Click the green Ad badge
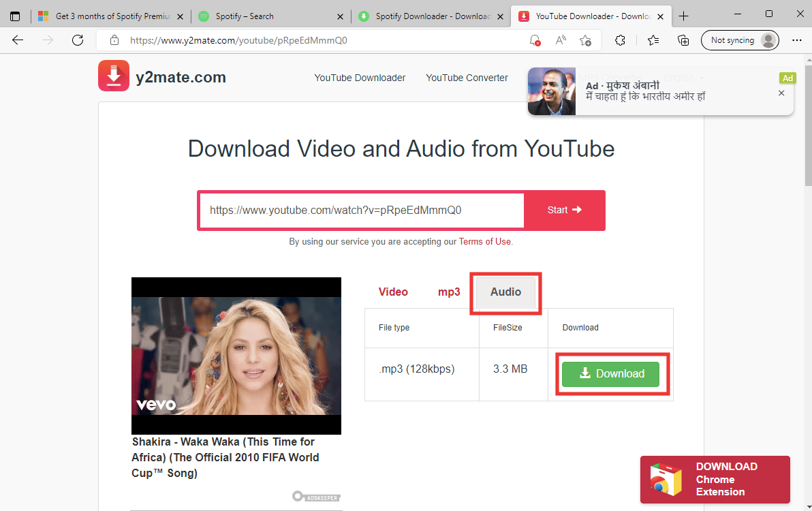 787,78
